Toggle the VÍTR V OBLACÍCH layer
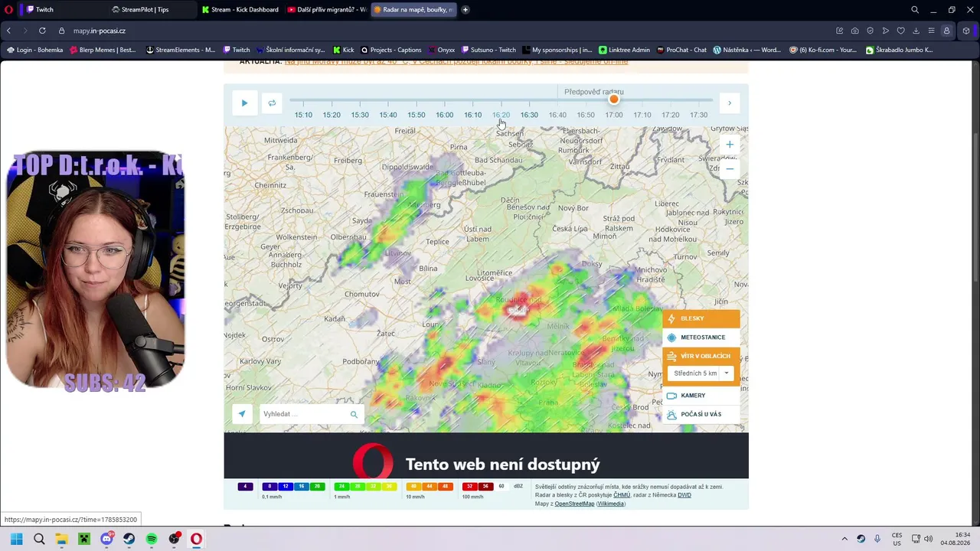Viewport: 980px width, 551px height. tap(701, 356)
